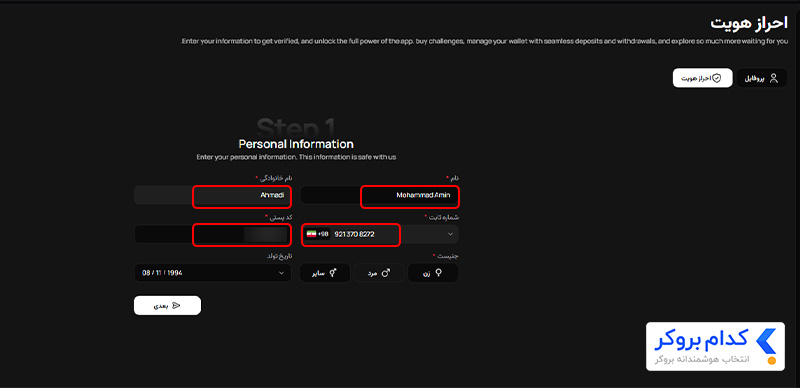Click the female symbol icon on زن
The image size is (800, 388).
pos(438,273)
